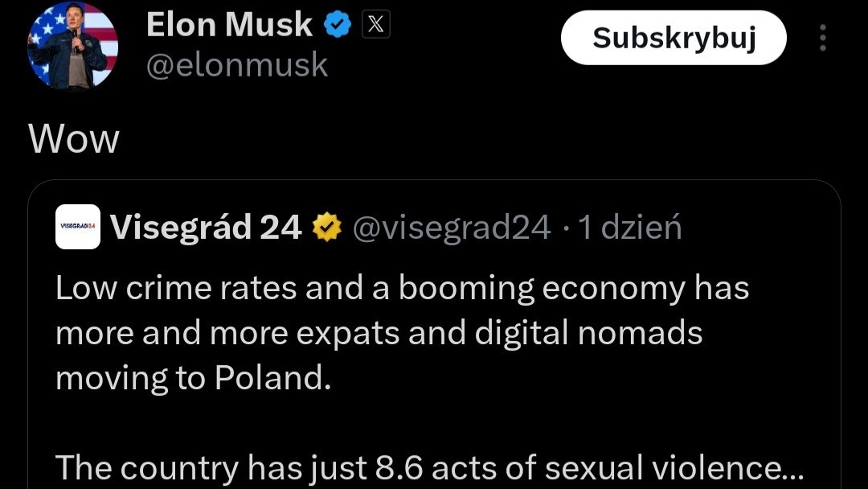This screenshot has width=868, height=489.
Task: Click the Visegrád 24 logo avatar
Action: 78,227
